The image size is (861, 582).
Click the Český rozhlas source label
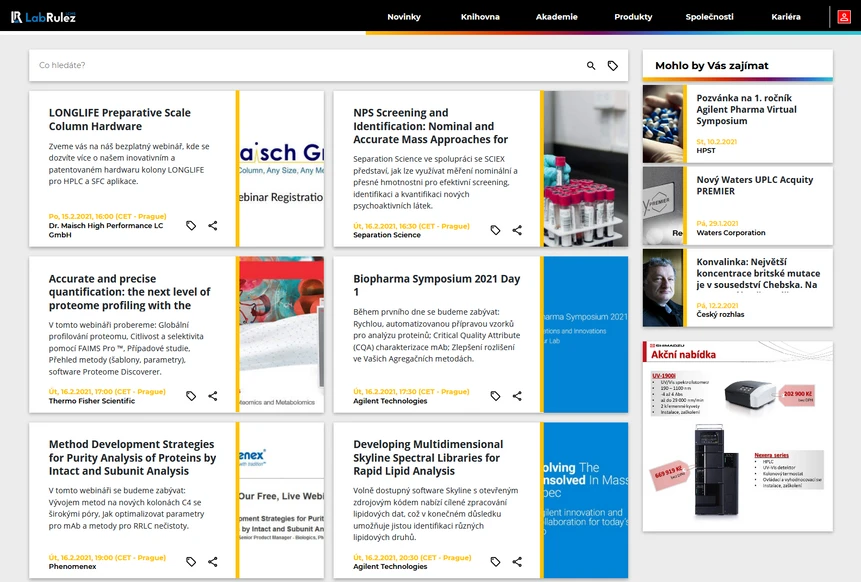pyautogui.click(x=720, y=315)
